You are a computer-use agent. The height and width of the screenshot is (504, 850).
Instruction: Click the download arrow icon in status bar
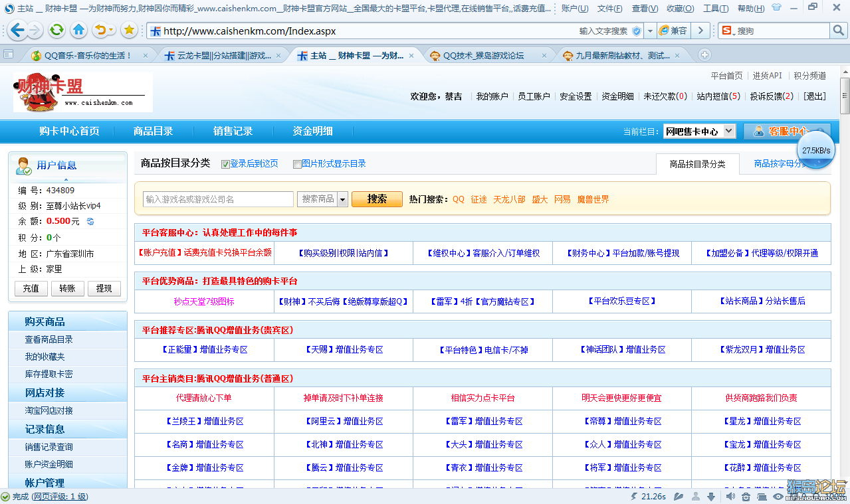(710, 496)
